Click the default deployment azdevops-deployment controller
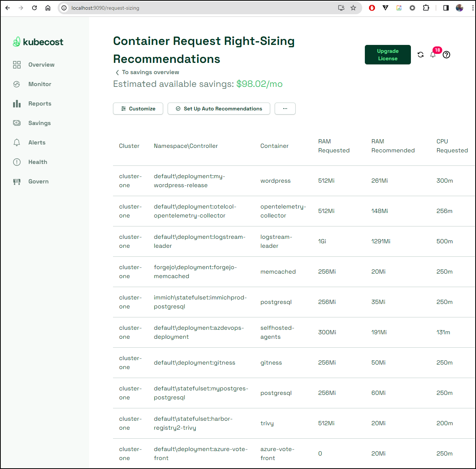The width and height of the screenshot is (476, 469). (x=199, y=332)
